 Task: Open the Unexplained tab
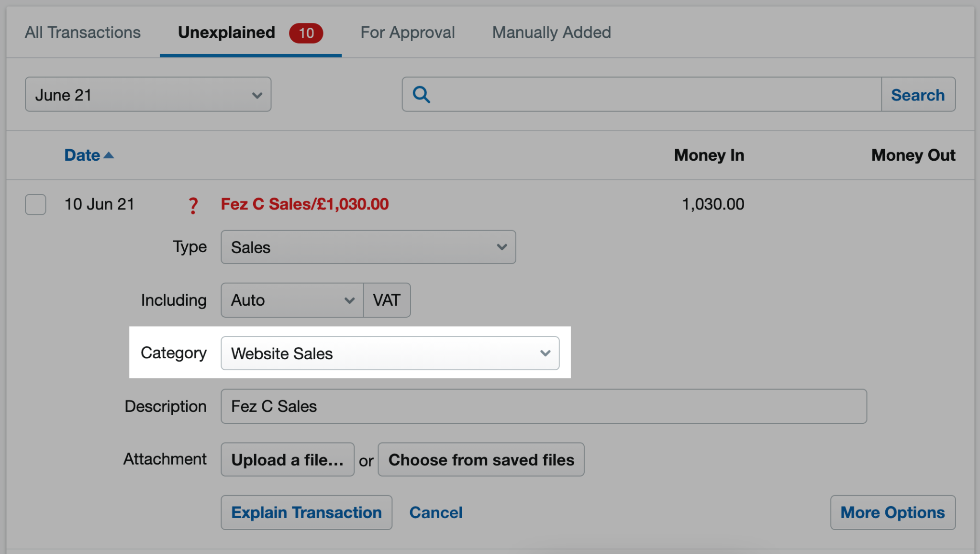[226, 33]
